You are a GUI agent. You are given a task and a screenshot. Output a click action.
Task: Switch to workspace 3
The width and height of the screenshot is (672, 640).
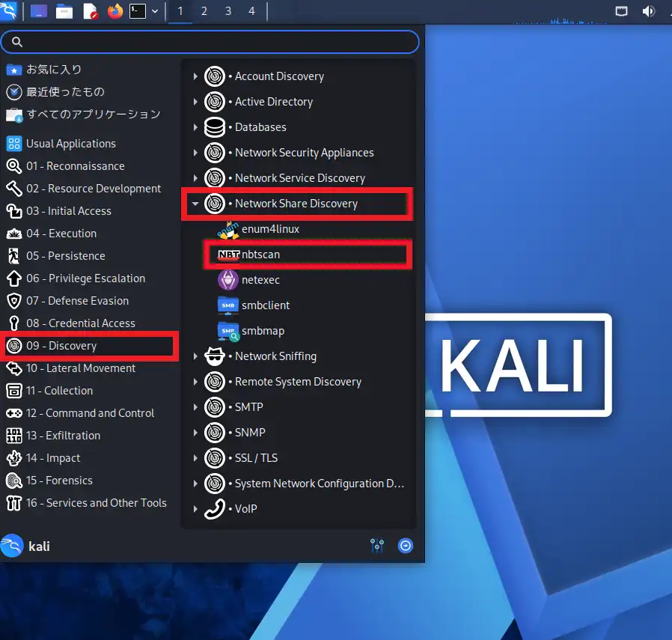pyautogui.click(x=228, y=11)
